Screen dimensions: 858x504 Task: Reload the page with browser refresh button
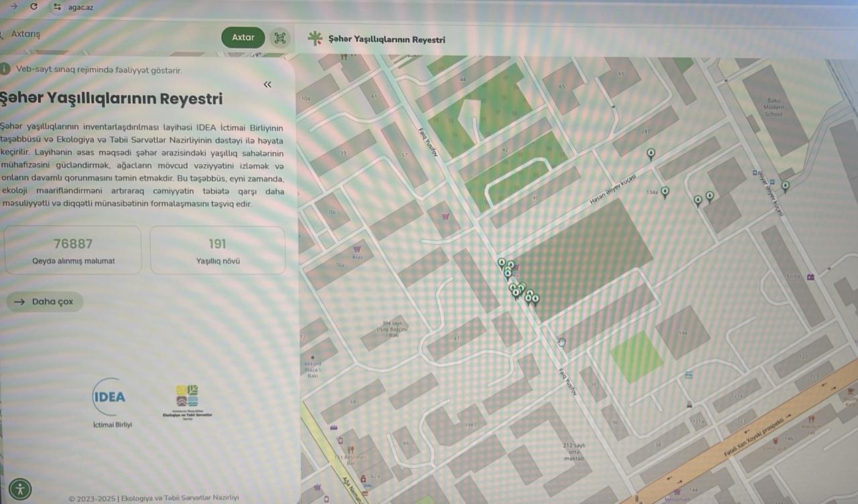pyautogui.click(x=34, y=6)
